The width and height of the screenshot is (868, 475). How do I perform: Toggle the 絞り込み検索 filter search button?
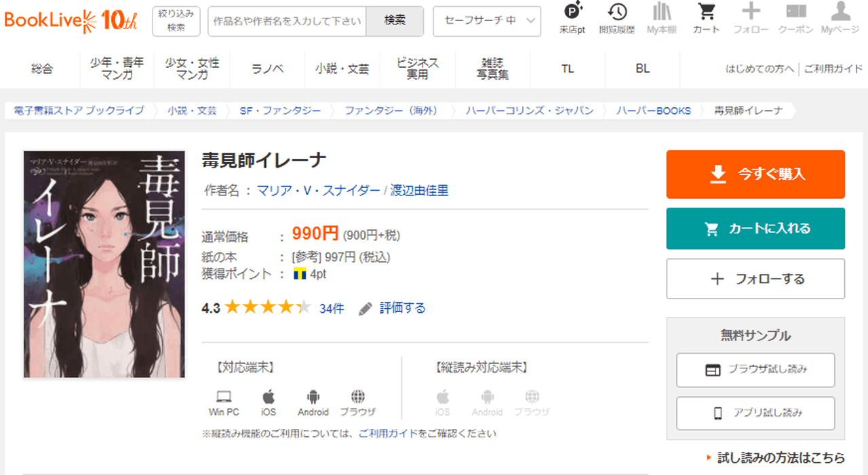coord(176,21)
